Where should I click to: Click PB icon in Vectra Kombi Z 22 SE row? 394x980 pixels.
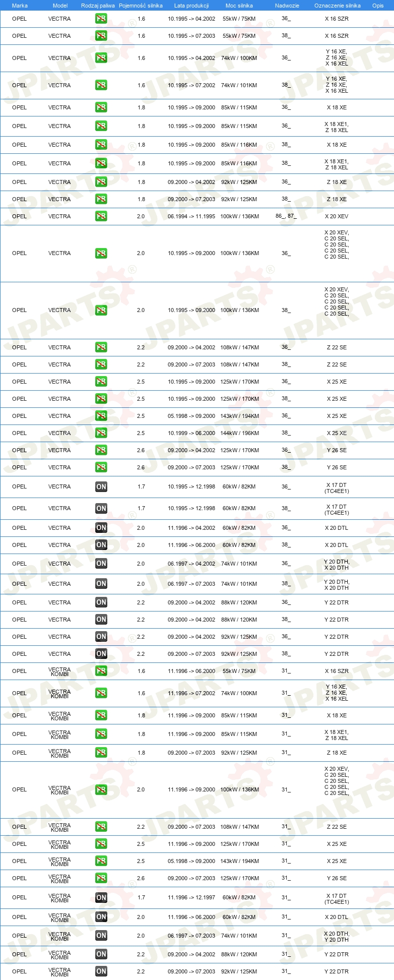[x=101, y=827]
